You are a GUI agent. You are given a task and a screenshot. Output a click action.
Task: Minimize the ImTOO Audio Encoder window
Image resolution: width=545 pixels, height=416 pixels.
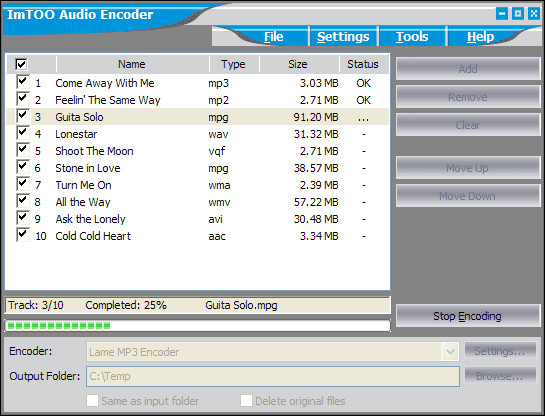coord(502,14)
